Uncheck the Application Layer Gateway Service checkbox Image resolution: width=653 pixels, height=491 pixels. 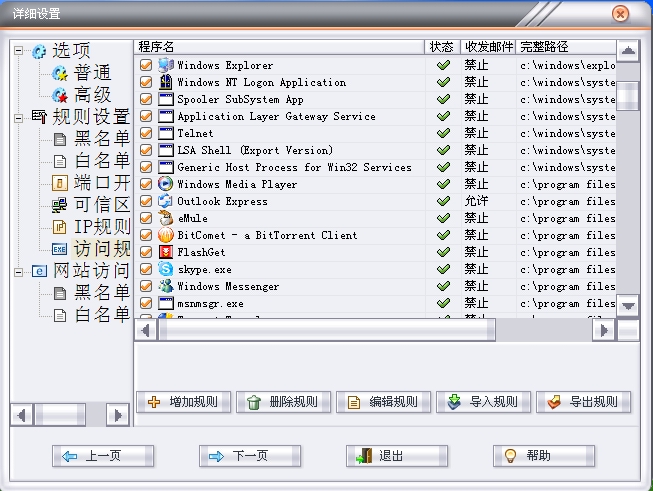click(146, 116)
